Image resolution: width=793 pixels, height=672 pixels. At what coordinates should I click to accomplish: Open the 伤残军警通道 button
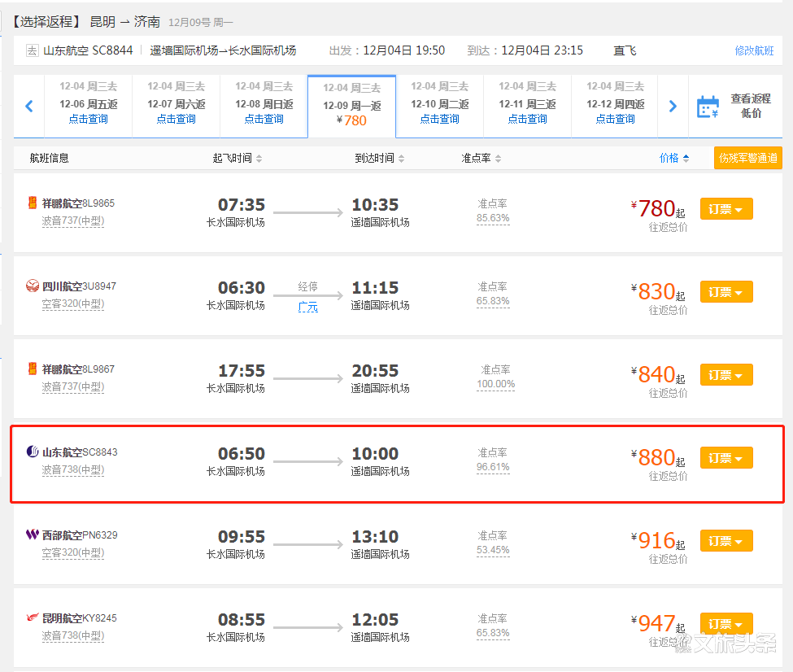748,158
